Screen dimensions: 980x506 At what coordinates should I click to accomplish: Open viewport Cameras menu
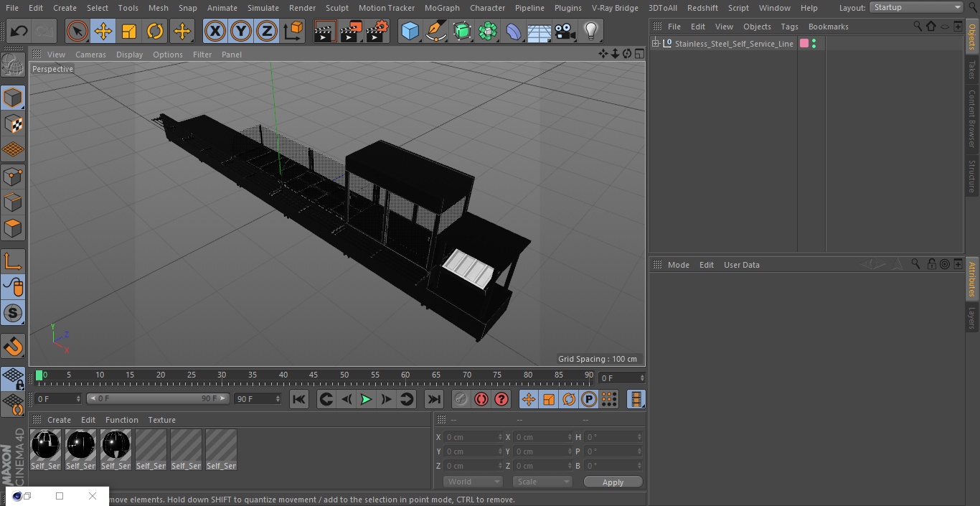pos(90,55)
